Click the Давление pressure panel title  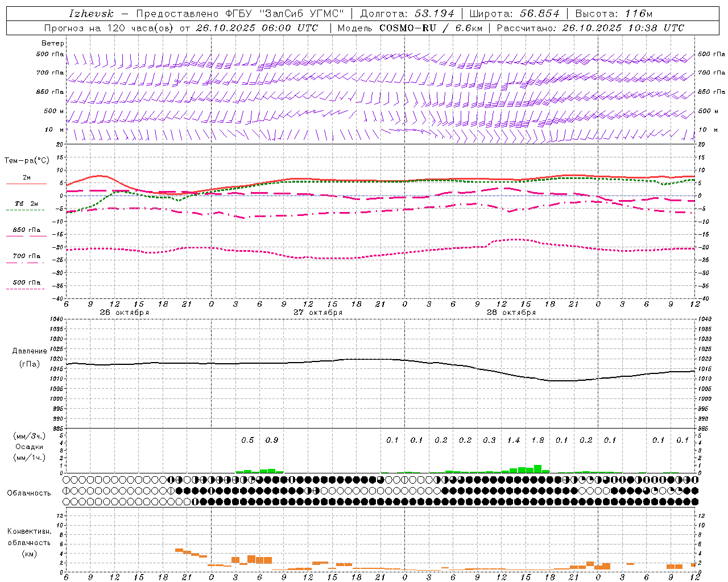point(30,351)
